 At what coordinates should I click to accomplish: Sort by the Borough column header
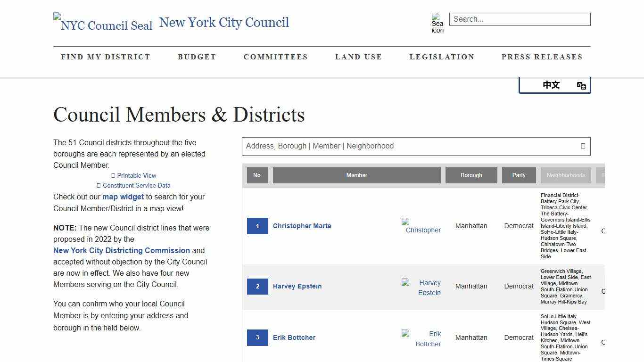(x=471, y=175)
